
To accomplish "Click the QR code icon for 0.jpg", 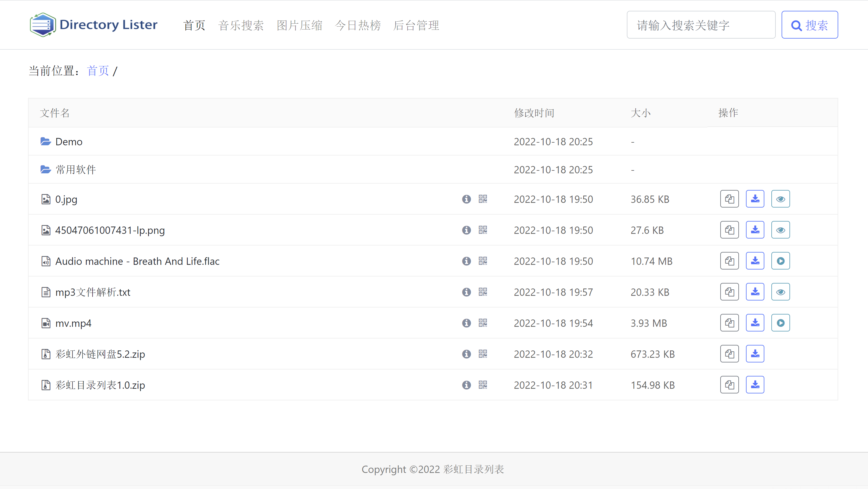I will [x=483, y=199].
